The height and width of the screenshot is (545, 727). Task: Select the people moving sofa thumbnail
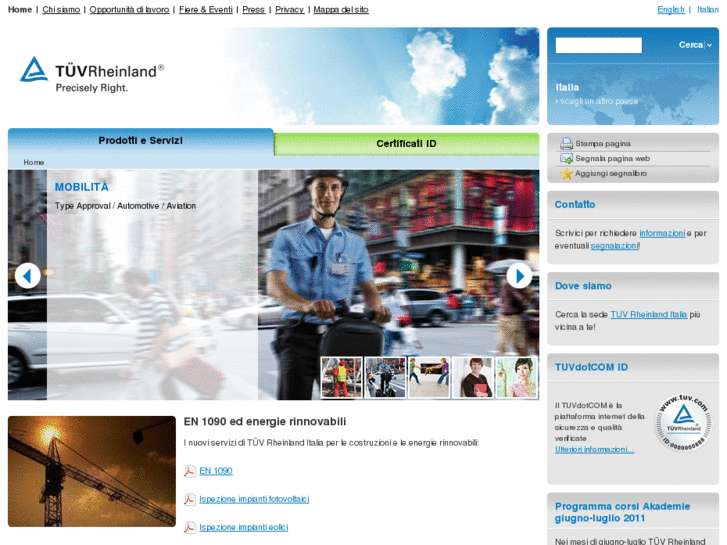[429, 378]
